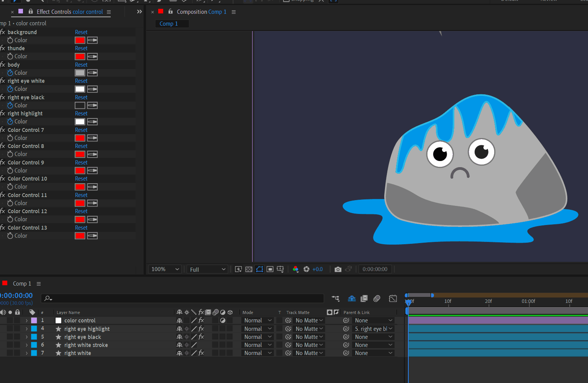
Task: Select the Comp 1 viewer tab
Action: click(x=169, y=24)
